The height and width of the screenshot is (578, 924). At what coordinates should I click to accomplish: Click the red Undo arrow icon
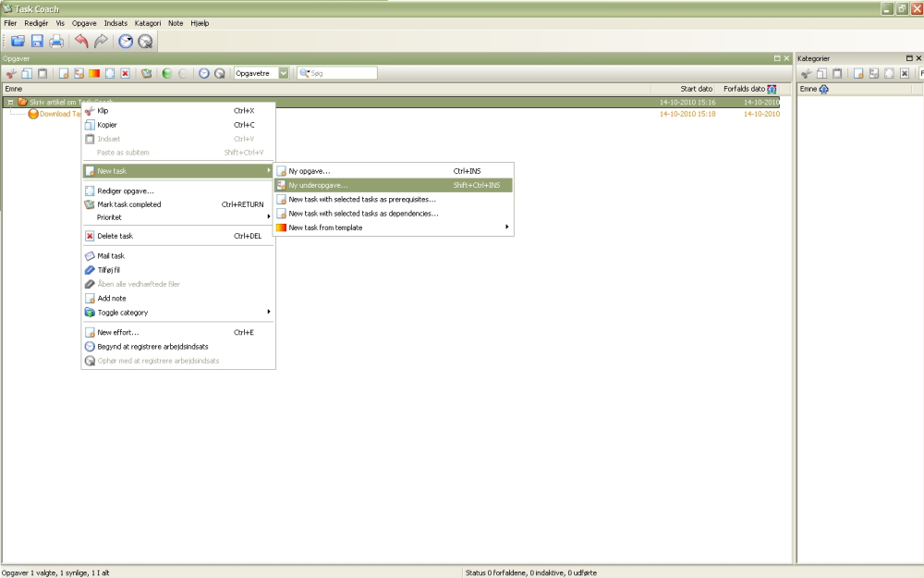81,42
